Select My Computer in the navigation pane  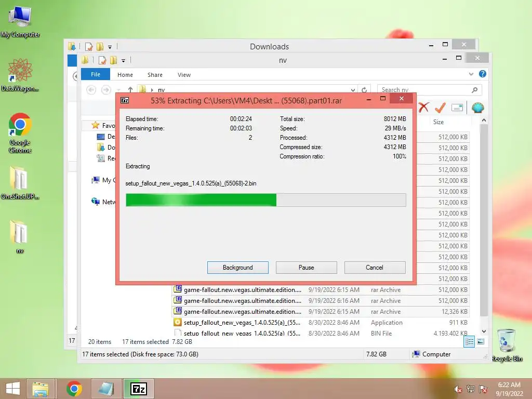(104, 180)
